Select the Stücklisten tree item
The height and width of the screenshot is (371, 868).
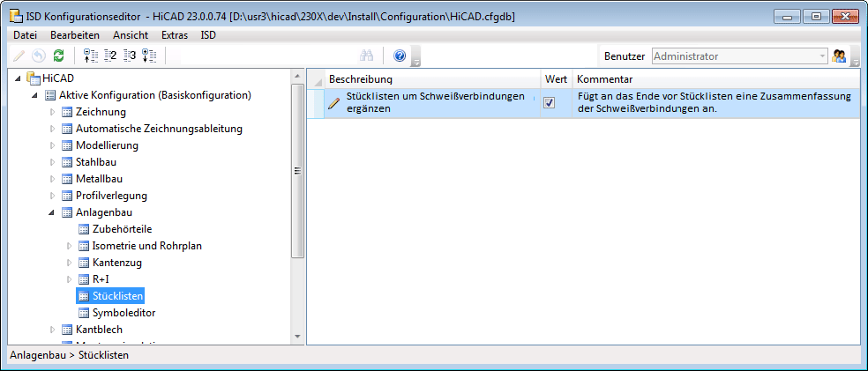click(x=118, y=296)
